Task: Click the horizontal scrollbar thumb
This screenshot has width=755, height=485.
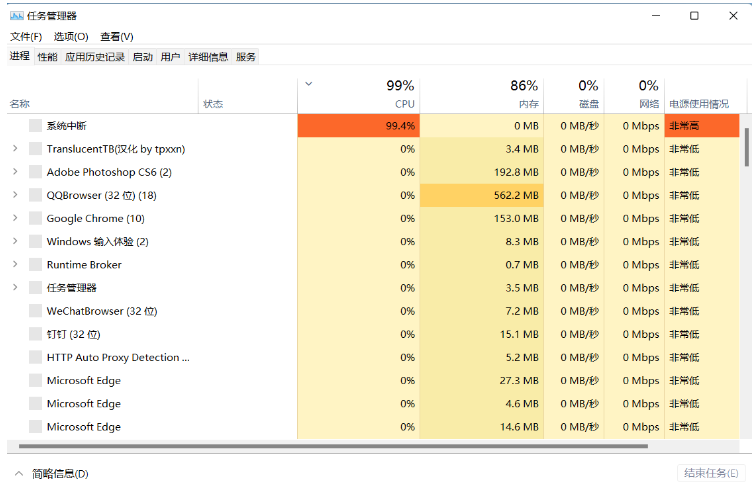Action: [x=333, y=446]
